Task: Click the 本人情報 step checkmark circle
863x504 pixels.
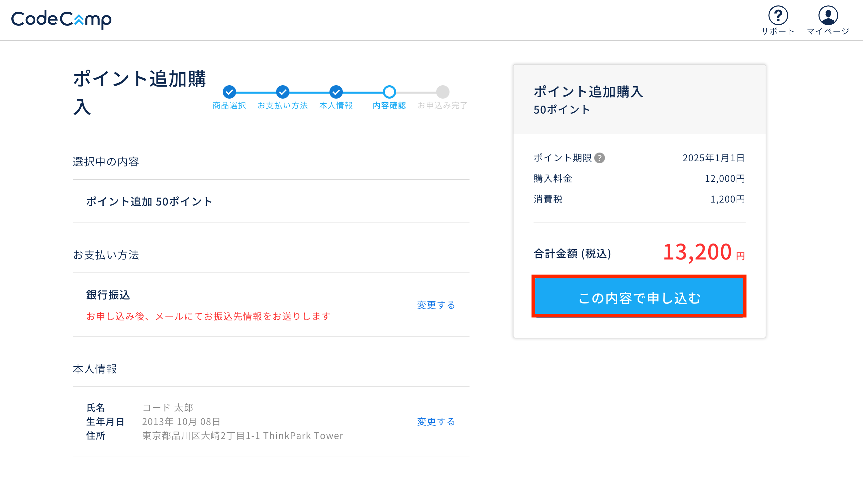Action: tap(336, 92)
